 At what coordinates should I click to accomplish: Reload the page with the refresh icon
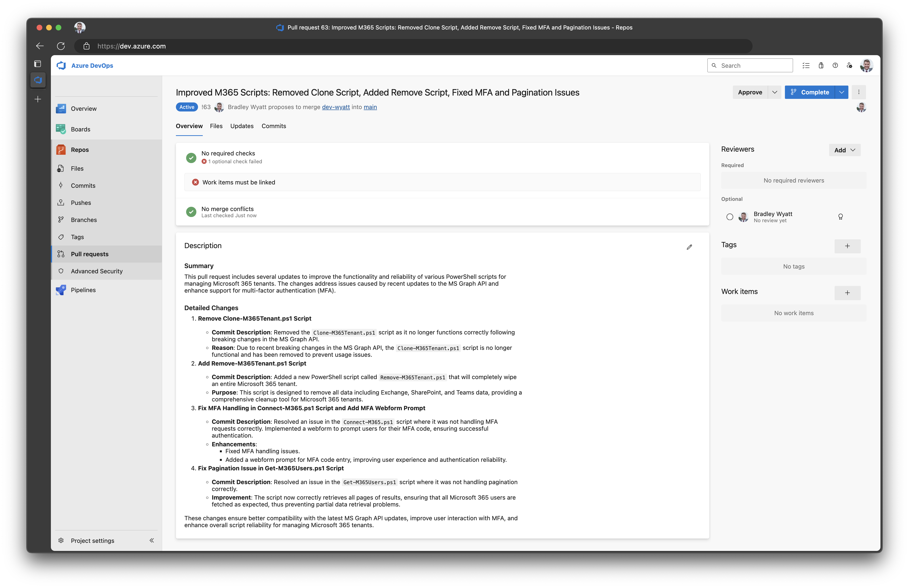(x=61, y=46)
